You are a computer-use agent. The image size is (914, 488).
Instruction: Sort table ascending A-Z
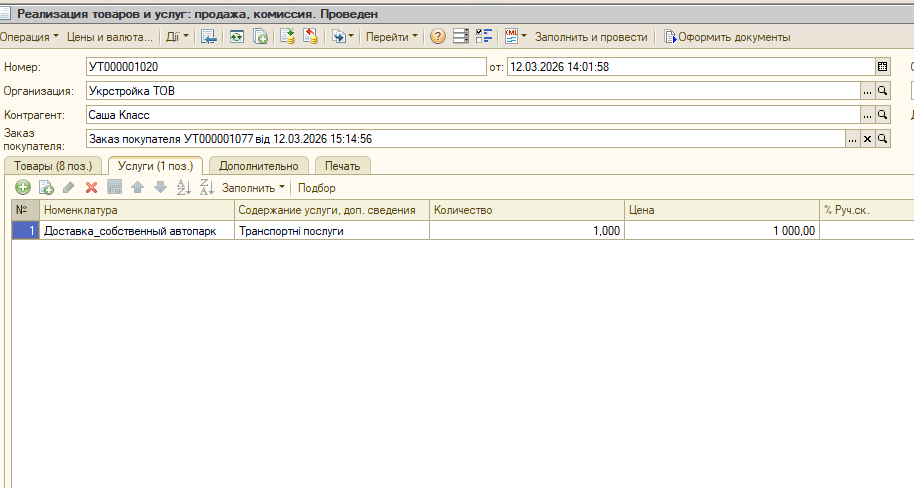click(184, 188)
